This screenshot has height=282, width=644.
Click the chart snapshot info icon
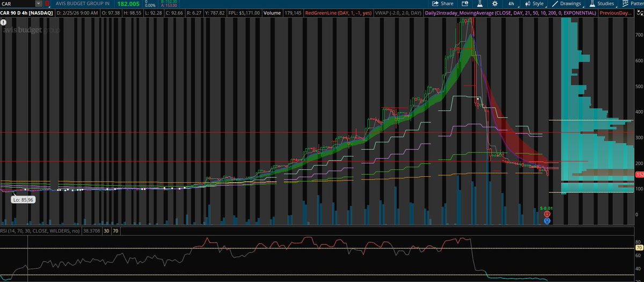click(465, 3)
